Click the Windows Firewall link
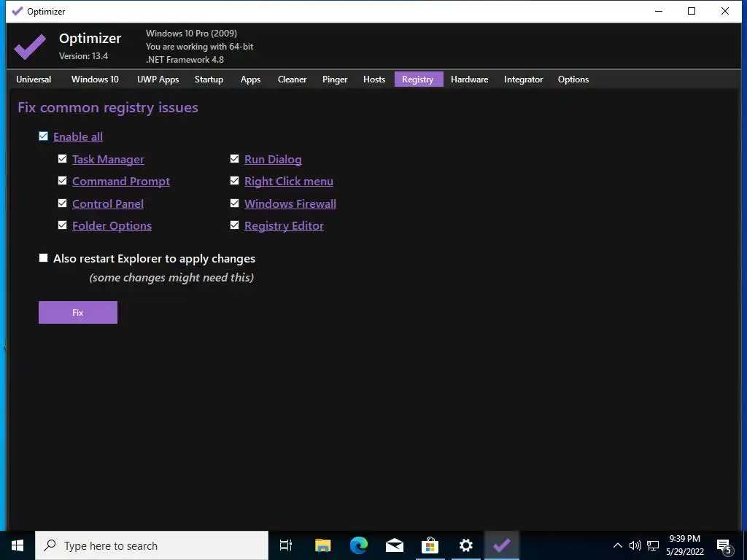Viewport: 747px width, 560px height. 290,204
